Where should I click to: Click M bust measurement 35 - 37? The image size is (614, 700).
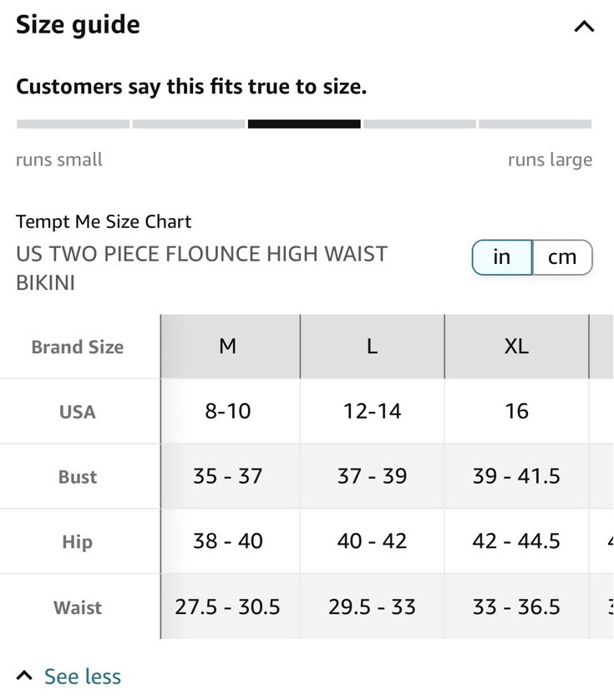[227, 476]
